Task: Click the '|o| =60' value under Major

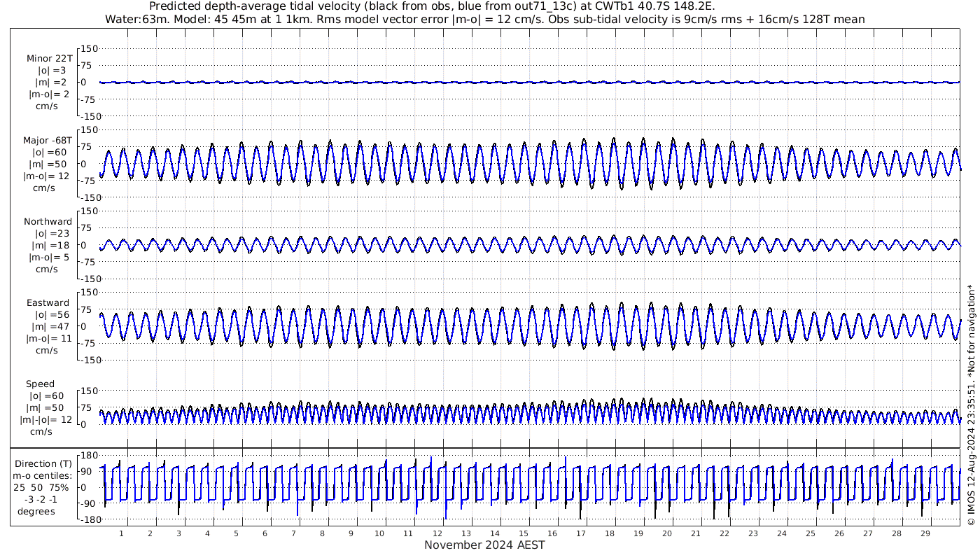Action: pos(49,153)
